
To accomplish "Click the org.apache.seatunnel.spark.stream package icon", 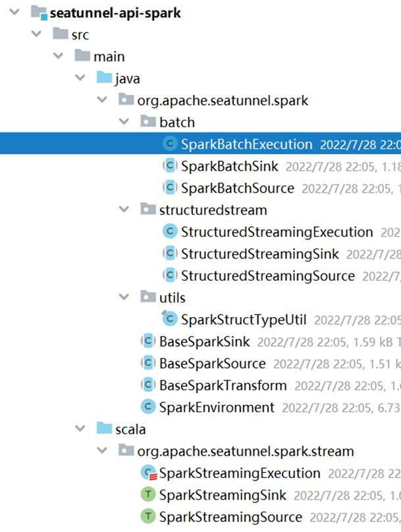I will pyautogui.click(x=126, y=450).
